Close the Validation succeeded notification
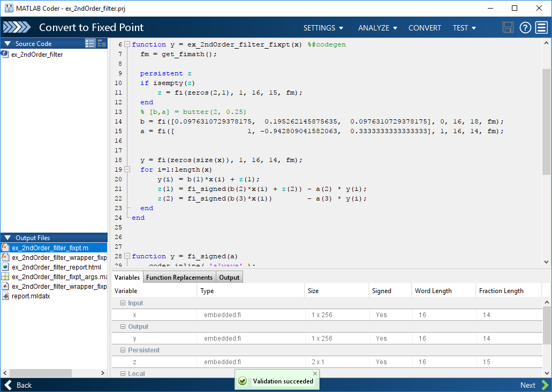The image size is (552, 392). (x=315, y=373)
